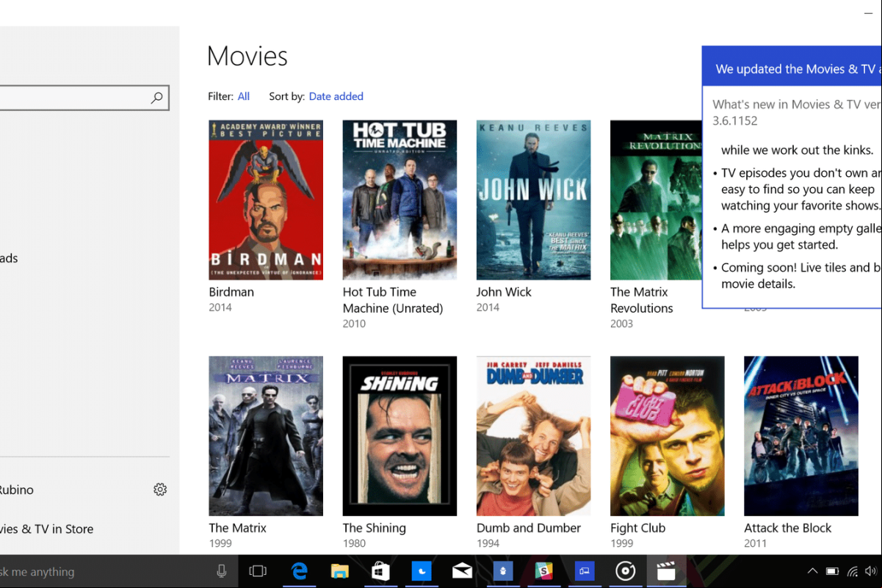Click the 'Birdman' title text
882x588 pixels.
tap(231, 291)
